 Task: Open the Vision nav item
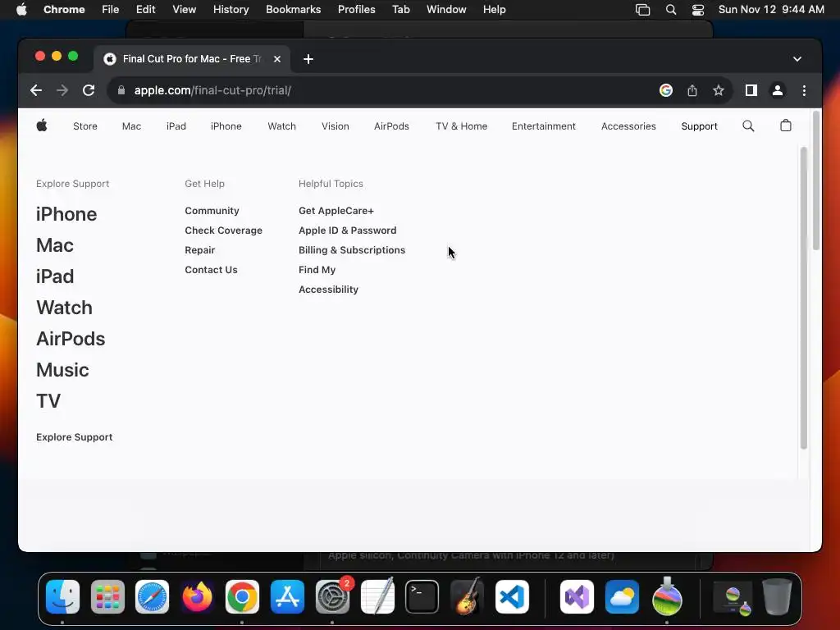point(336,126)
